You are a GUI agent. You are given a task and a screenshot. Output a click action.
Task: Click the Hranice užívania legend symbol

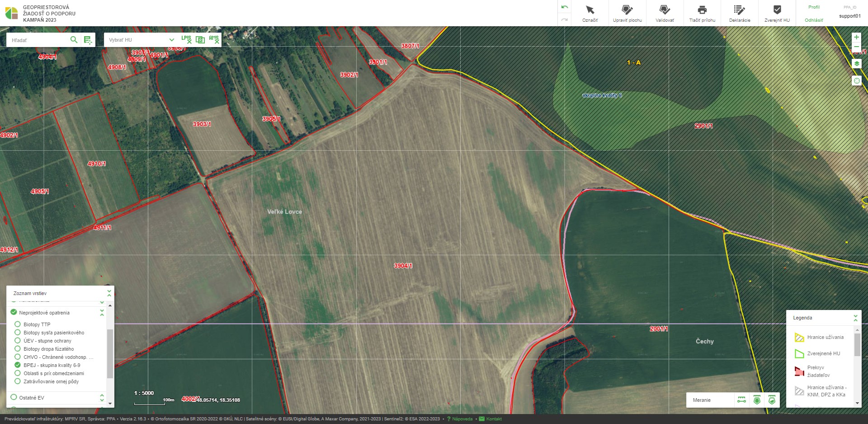tap(799, 337)
